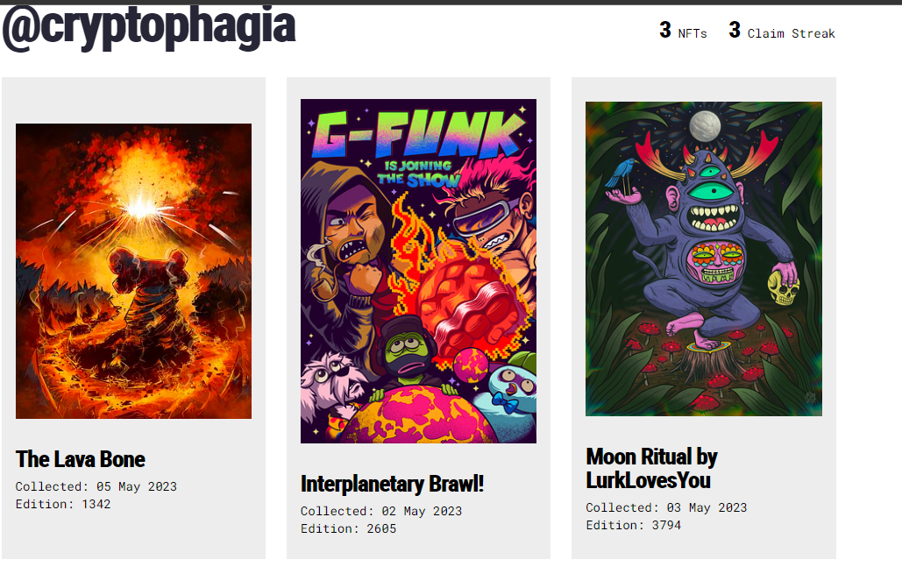This screenshot has width=902, height=588.
Task: Click the 3 Claim Streak counter
Action: coord(782,31)
